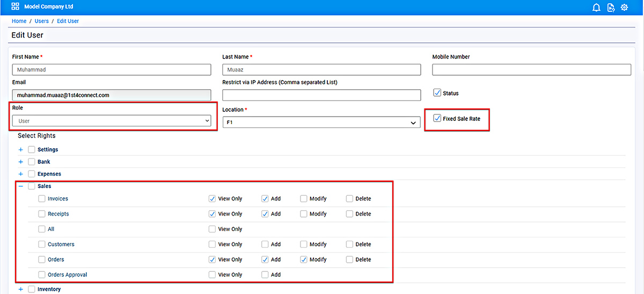Enable Modify for Receipts
The height and width of the screenshot is (294, 644).
[304, 214]
